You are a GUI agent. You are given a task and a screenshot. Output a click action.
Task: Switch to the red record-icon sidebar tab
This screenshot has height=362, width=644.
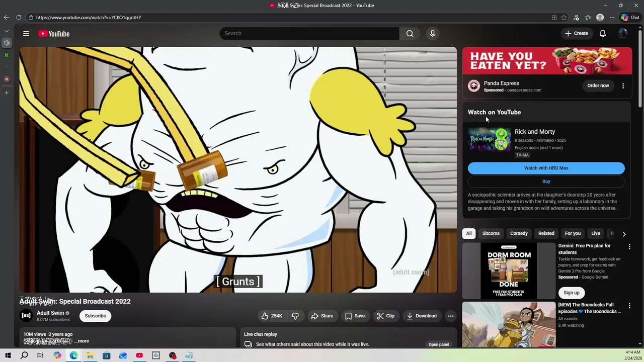[x=7, y=79]
